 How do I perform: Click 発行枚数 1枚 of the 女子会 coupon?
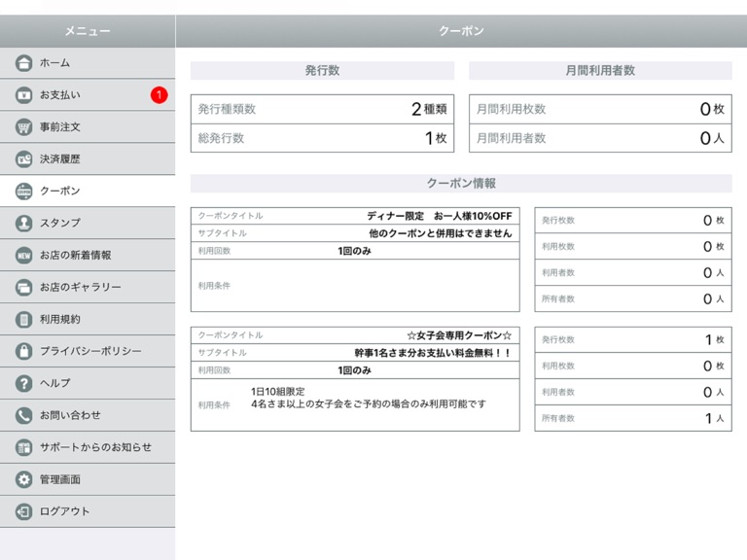[x=633, y=339]
